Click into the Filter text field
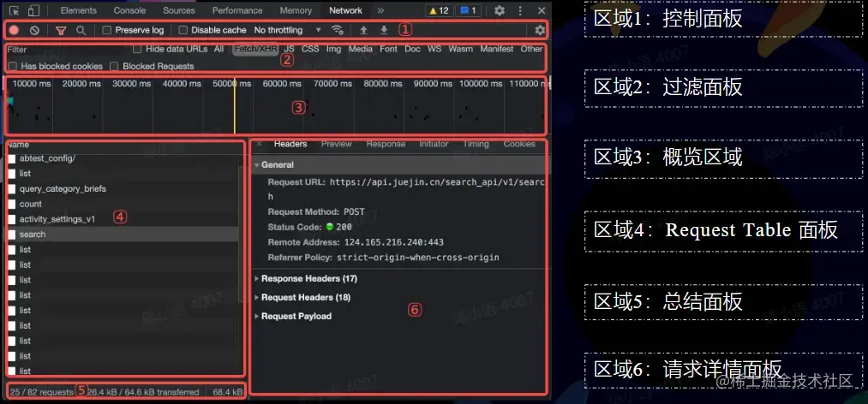This screenshot has height=404, width=868. pyautogui.click(x=67, y=50)
